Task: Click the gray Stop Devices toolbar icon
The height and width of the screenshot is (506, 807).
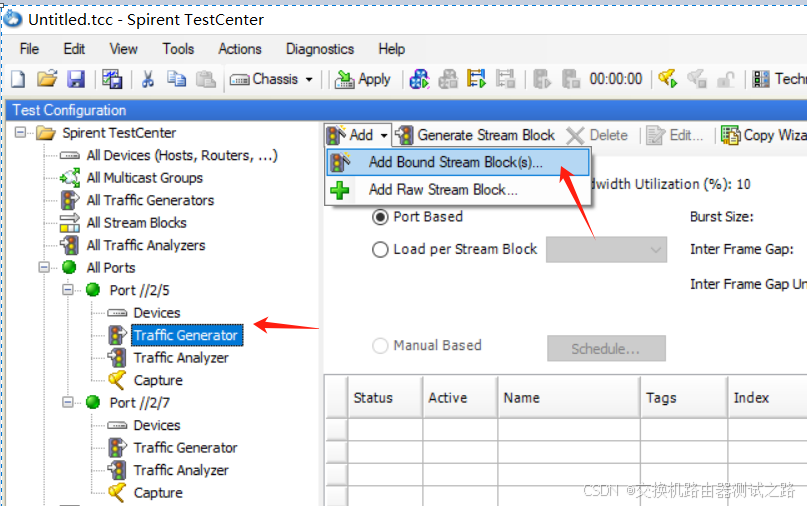Action: (x=448, y=79)
